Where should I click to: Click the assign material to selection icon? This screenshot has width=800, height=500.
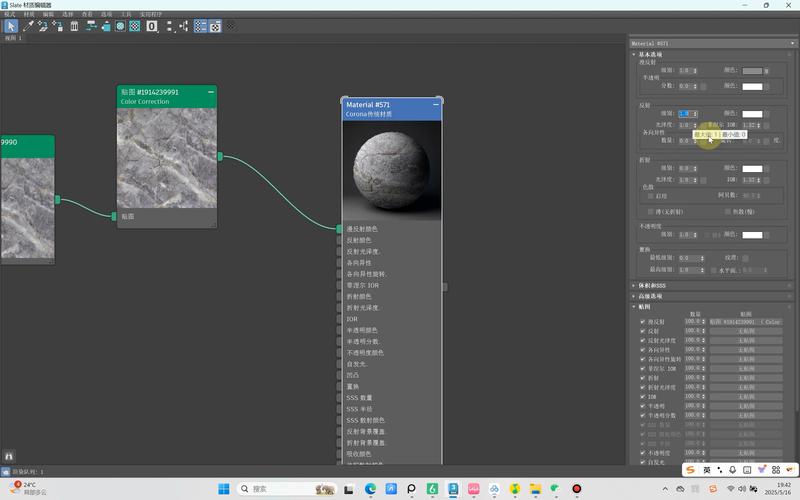[58, 26]
